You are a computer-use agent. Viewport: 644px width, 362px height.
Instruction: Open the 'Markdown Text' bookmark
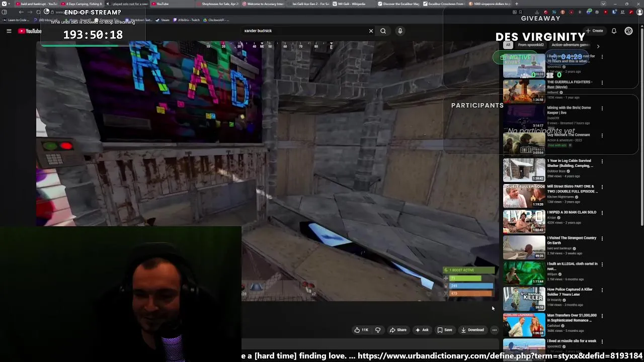pyautogui.click(x=139, y=20)
